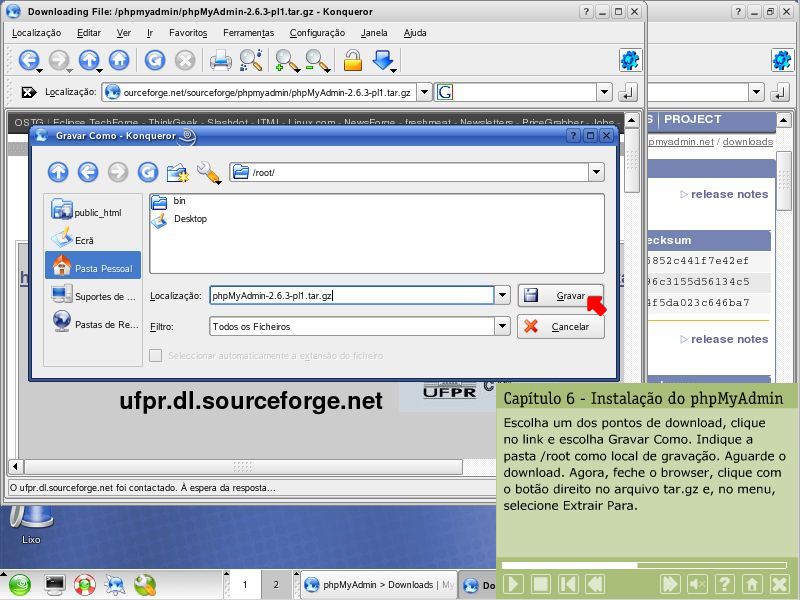Expand the /root/ folder path dropdown
800x600 pixels.
pos(596,172)
